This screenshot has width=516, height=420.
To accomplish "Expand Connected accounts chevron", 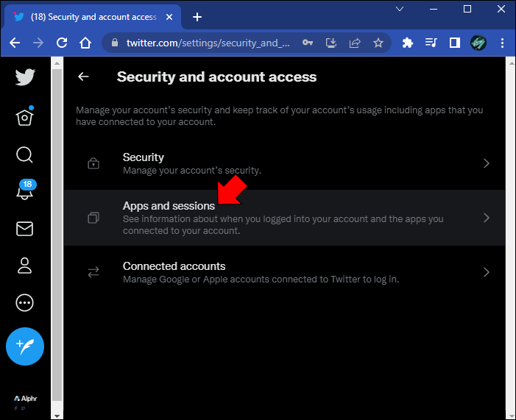I will (x=486, y=272).
